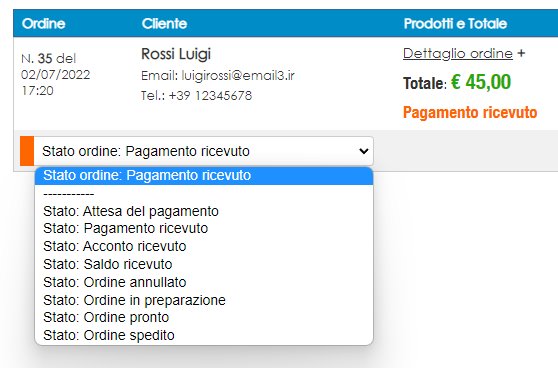Pick Stato: Saldo ricevuto option

[204, 264]
